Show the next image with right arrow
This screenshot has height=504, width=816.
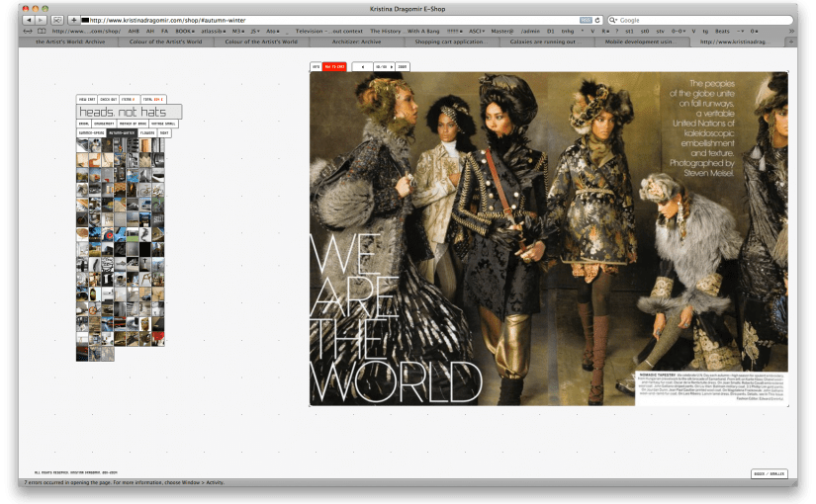(x=392, y=67)
